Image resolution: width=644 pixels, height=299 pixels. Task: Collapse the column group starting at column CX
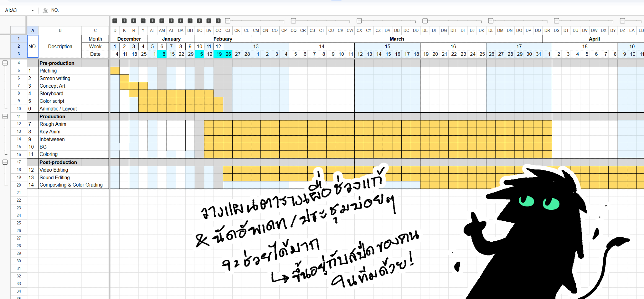click(359, 21)
